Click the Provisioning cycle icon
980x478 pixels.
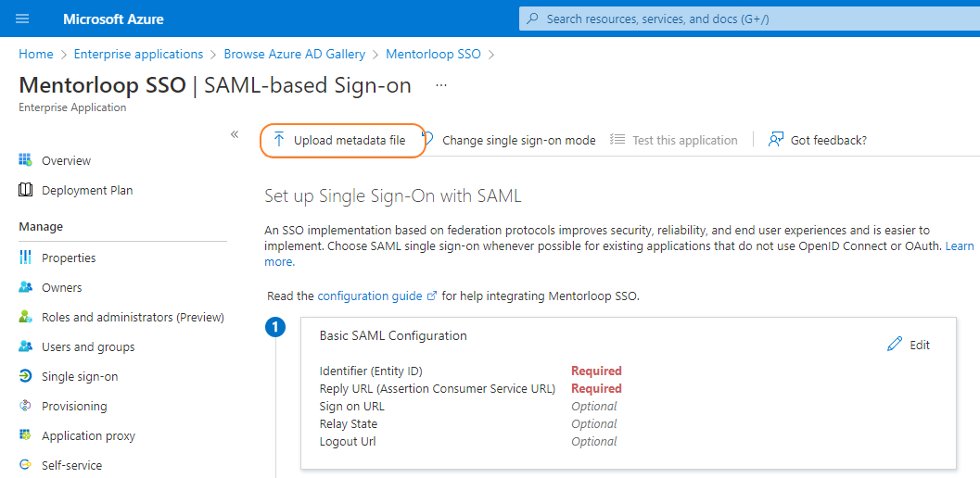pos(25,406)
